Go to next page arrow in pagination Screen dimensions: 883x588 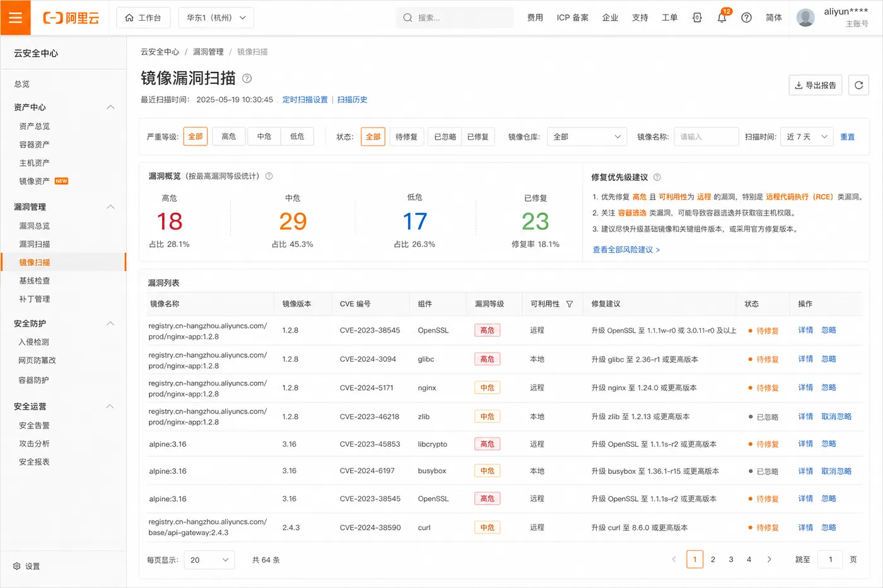[769, 559]
